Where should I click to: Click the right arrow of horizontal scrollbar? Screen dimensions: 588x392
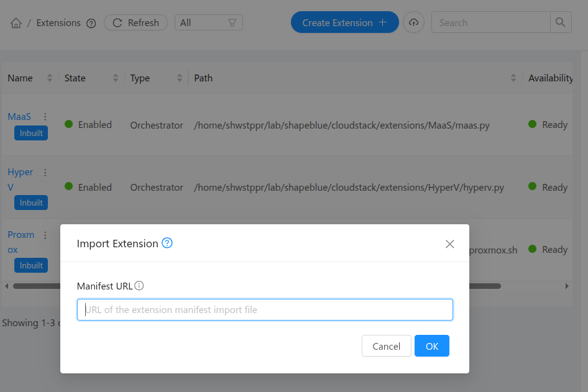coord(566,286)
